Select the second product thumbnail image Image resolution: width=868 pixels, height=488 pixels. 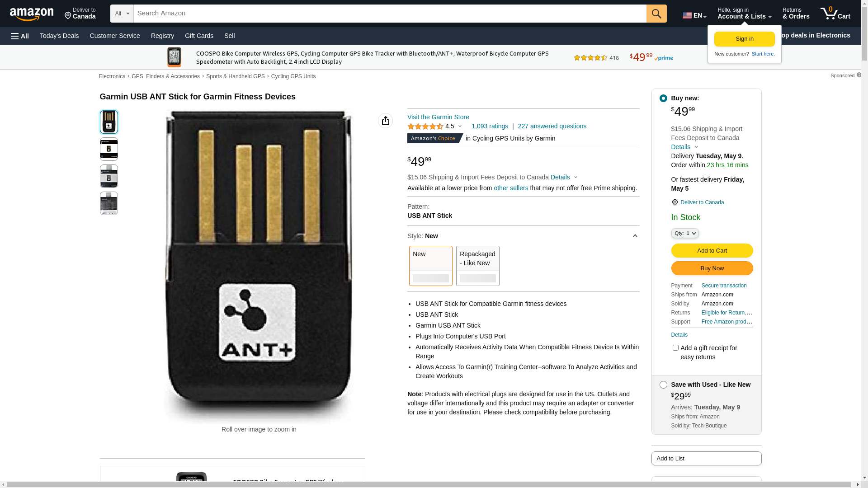109,149
